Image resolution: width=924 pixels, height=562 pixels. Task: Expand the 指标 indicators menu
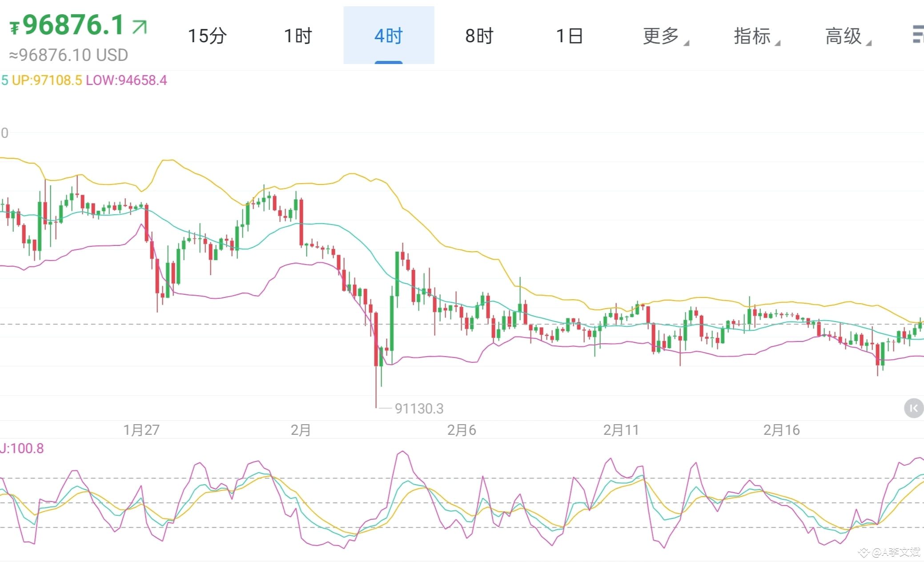[757, 36]
